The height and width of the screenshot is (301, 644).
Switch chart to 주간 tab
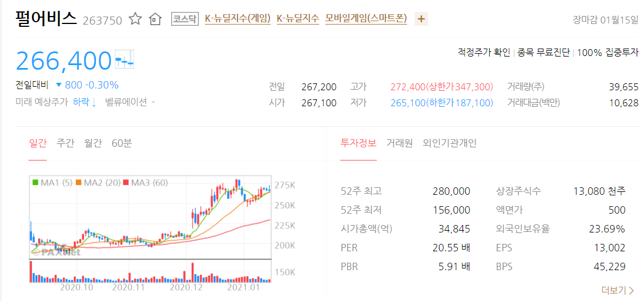click(x=65, y=143)
